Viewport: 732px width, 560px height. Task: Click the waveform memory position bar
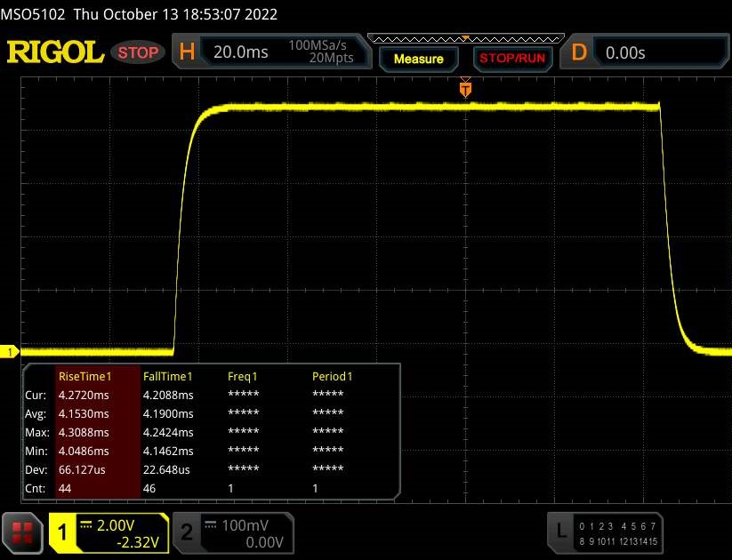click(x=466, y=39)
